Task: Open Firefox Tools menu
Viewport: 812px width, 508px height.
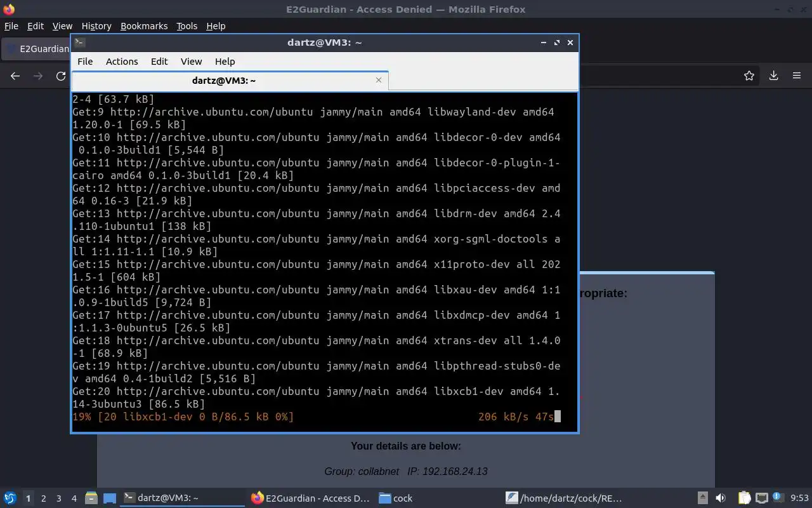Action: [187, 26]
